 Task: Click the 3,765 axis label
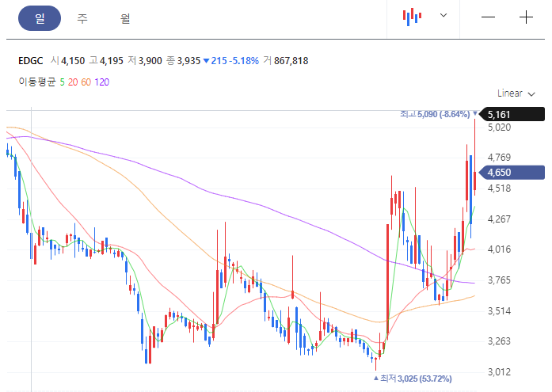499,280
